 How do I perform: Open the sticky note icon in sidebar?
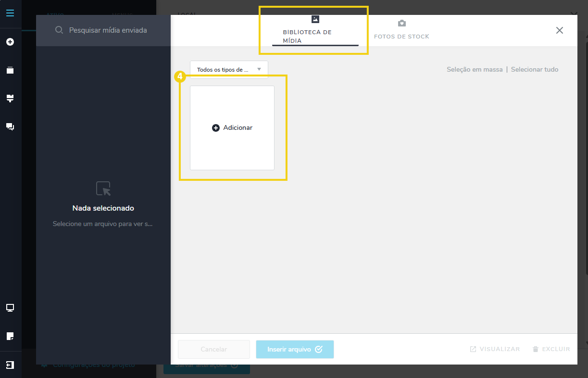tap(10, 336)
